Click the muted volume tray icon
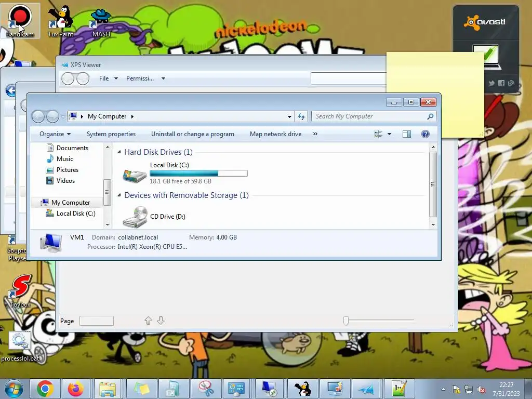Viewport: 532px width, 399px height. (x=481, y=389)
